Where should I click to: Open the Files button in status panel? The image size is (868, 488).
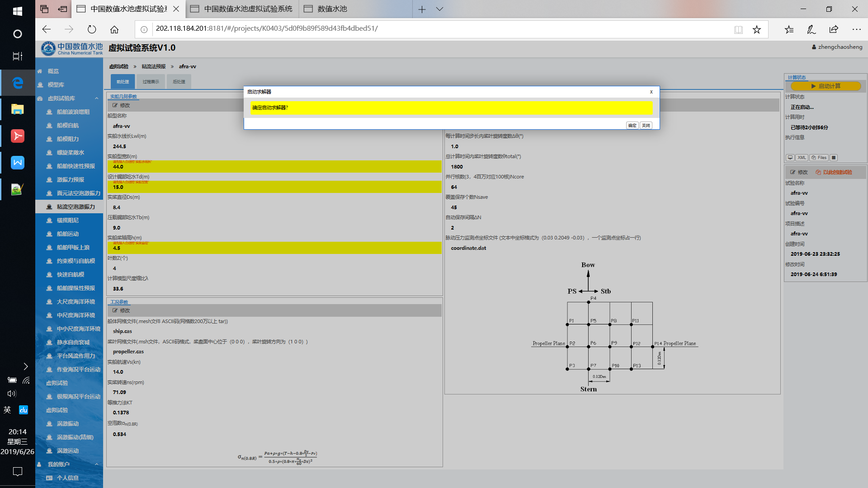click(x=819, y=158)
